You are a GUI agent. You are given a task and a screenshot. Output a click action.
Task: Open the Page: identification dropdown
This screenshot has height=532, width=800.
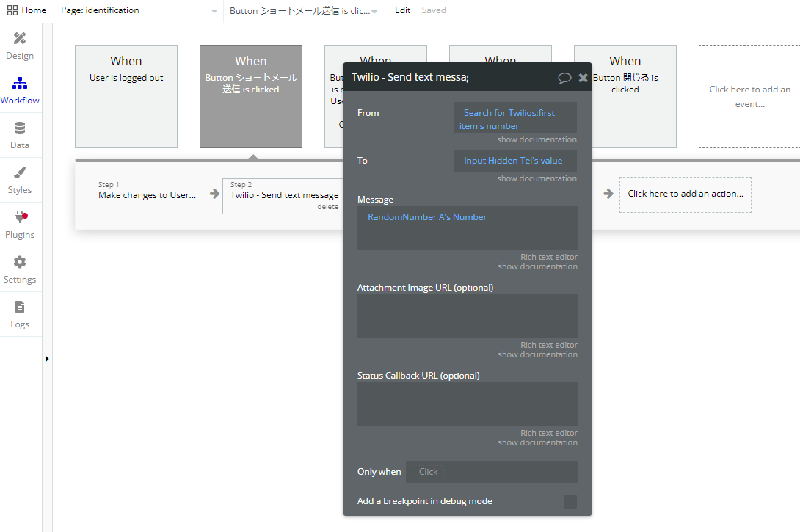pos(139,10)
